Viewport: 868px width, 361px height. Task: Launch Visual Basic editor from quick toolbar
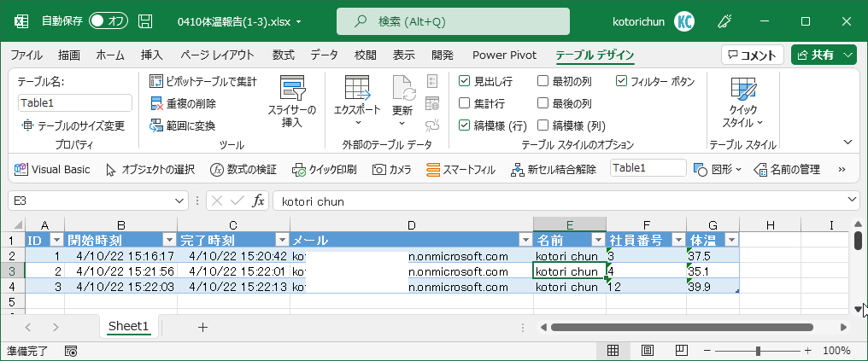click(x=52, y=169)
